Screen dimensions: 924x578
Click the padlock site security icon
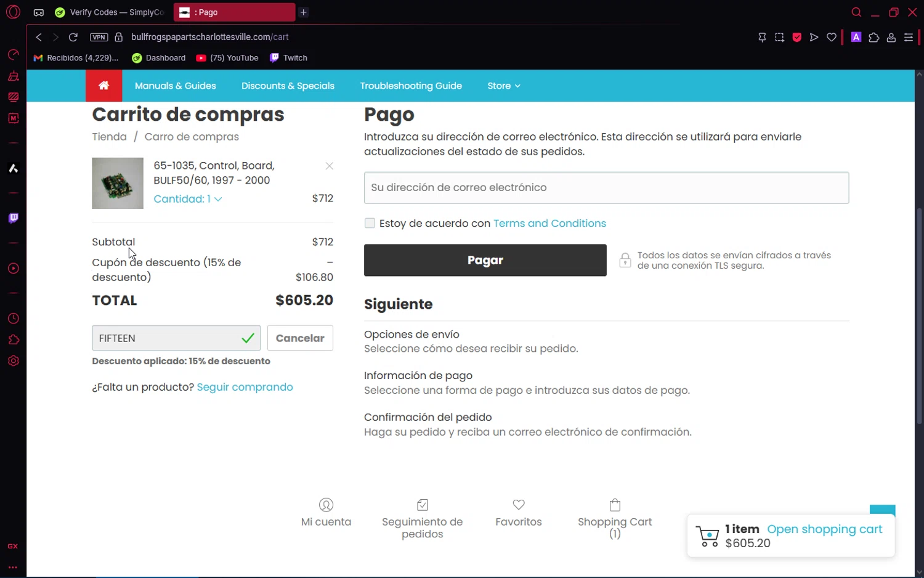(119, 37)
